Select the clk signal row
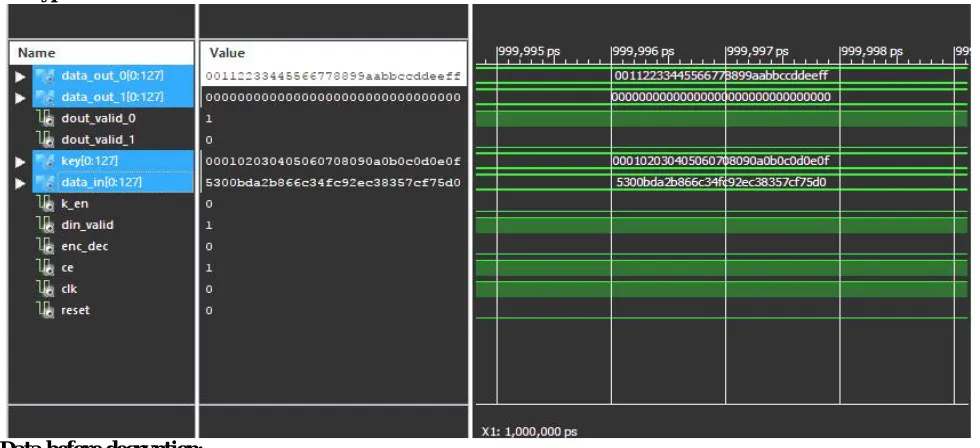 (x=101, y=289)
